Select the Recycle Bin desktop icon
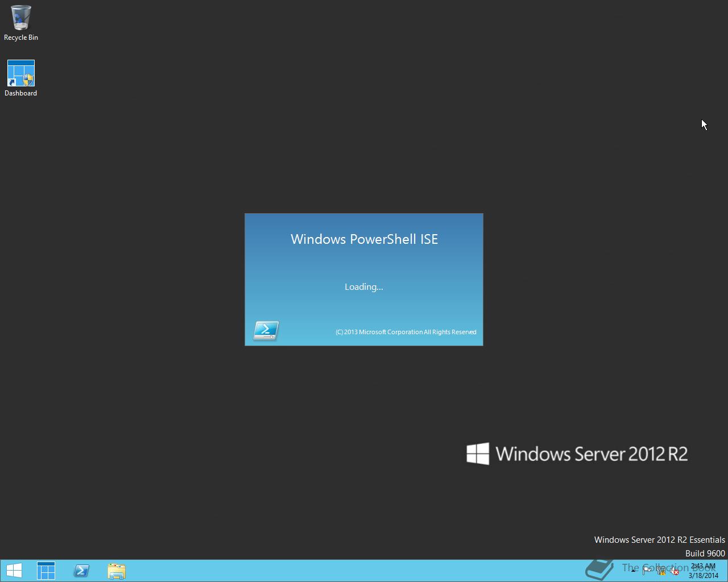Image resolution: width=728 pixels, height=582 pixels. (x=21, y=23)
